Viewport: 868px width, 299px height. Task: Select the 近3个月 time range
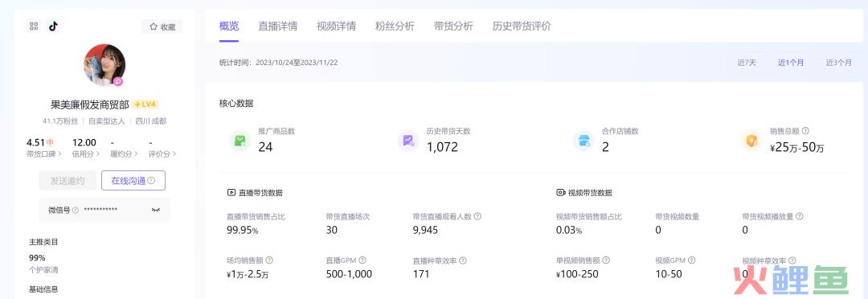pos(839,63)
